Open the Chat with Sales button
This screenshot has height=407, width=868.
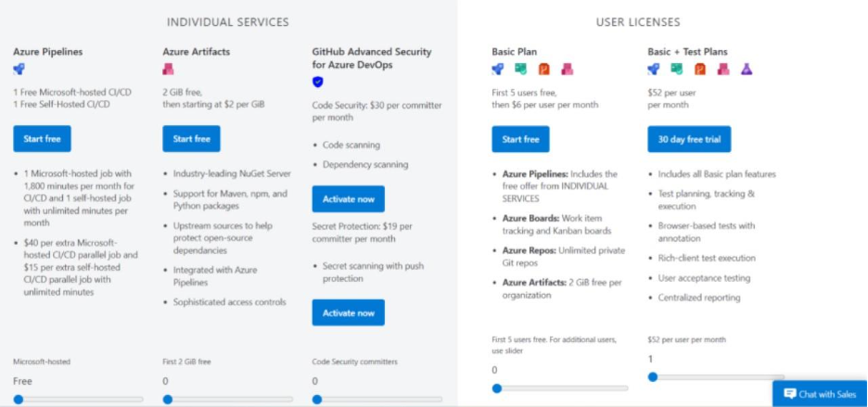(x=820, y=394)
